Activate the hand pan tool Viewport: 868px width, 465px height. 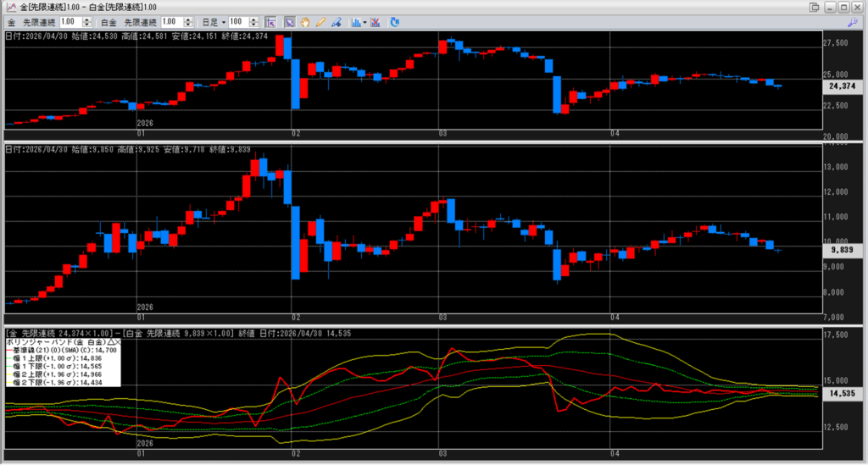(x=305, y=22)
